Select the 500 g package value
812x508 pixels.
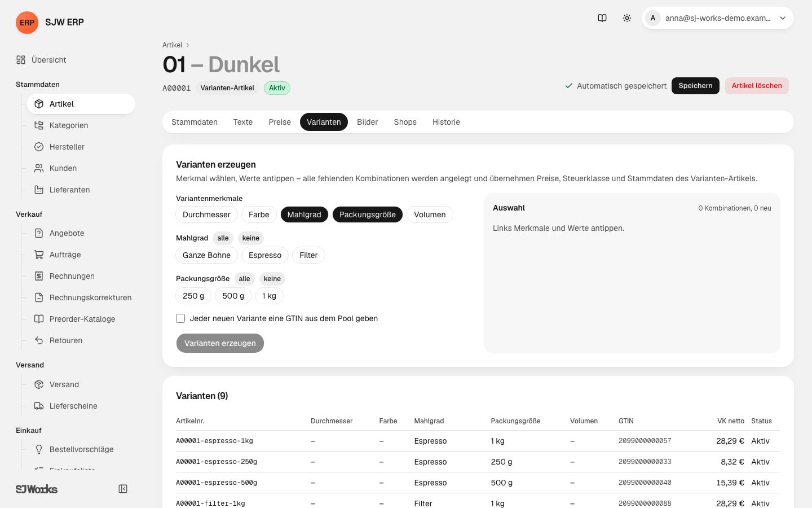[x=233, y=296]
